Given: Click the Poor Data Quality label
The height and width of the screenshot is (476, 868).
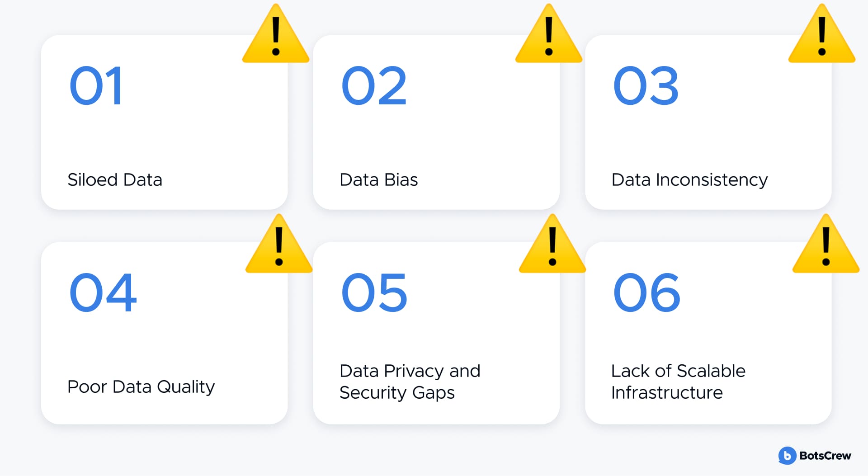Looking at the screenshot, I should (141, 387).
